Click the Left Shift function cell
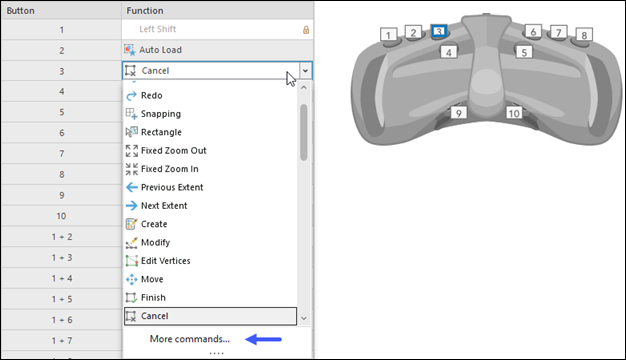Viewport: 626px width, 360px height. click(218, 30)
